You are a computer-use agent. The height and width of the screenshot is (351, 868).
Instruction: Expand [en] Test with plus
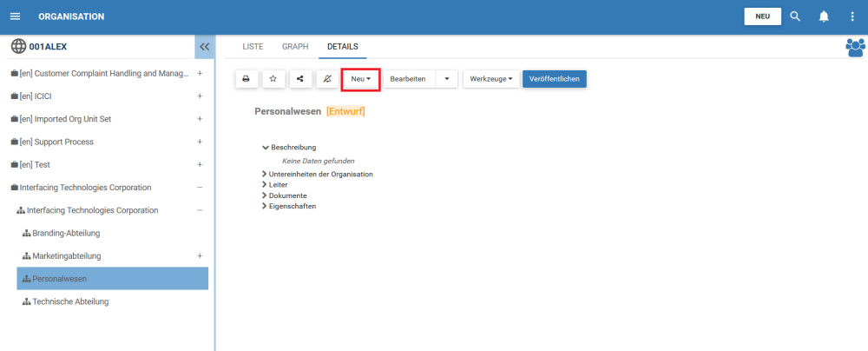[x=200, y=165]
